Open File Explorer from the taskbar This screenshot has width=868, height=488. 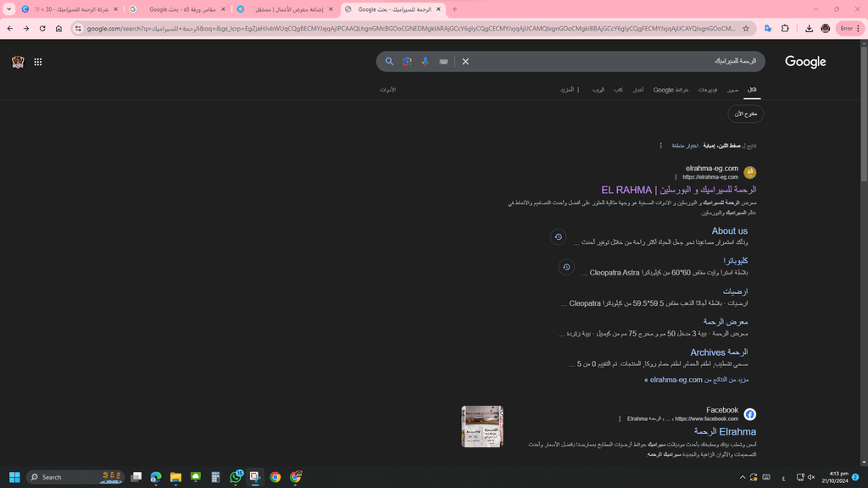point(175,477)
